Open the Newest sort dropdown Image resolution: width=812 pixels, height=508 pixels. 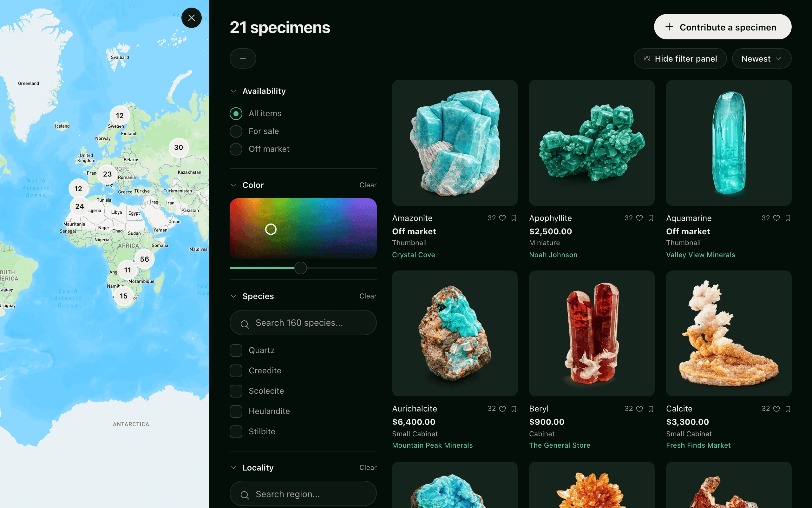point(761,58)
